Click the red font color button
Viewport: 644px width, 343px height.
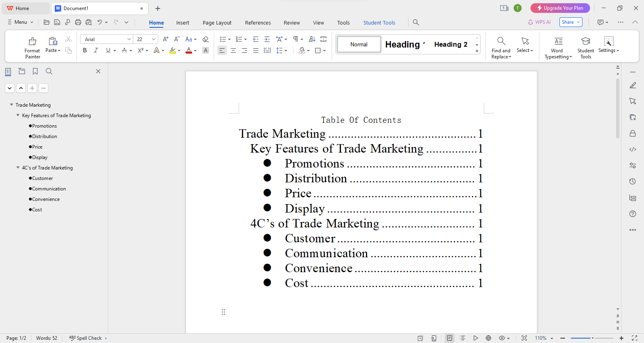[189, 50]
